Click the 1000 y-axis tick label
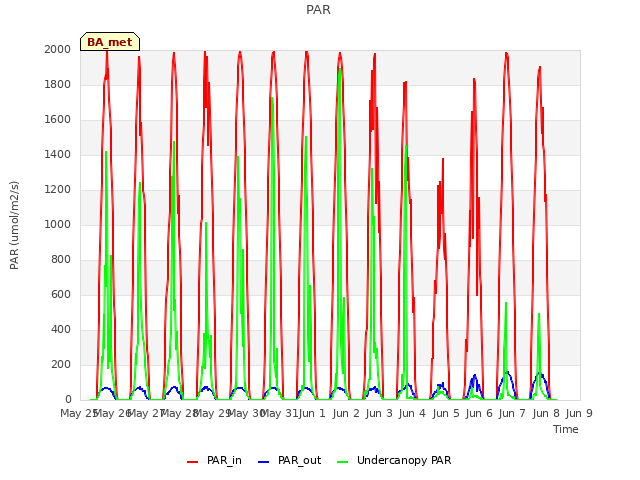 click(58, 224)
